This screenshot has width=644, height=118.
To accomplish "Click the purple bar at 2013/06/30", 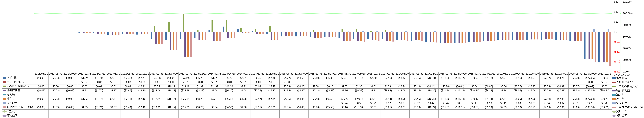I will pos(171,41).
